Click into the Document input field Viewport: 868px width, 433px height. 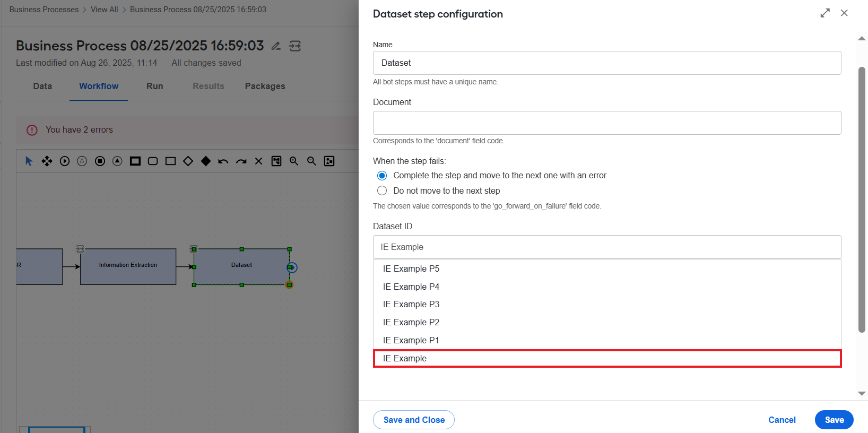[607, 123]
